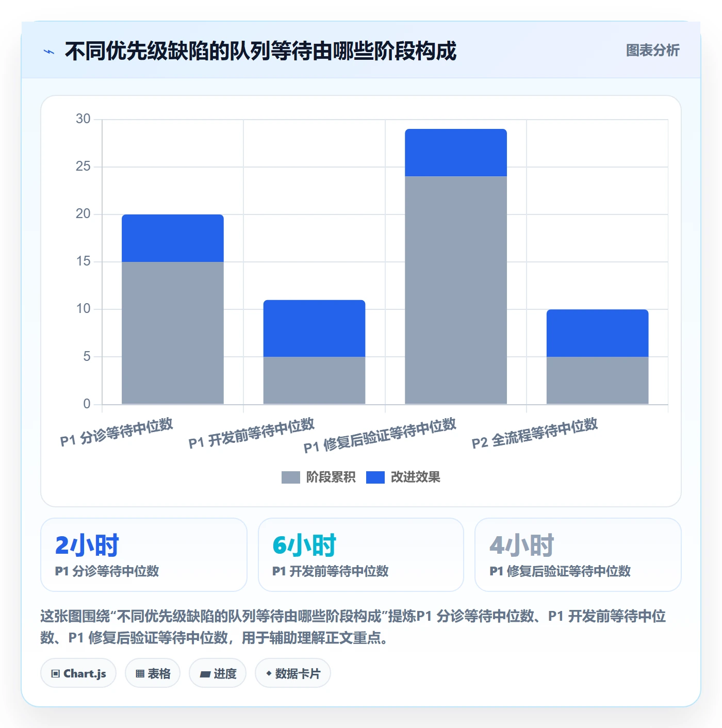The width and height of the screenshot is (722, 728).
Task: Click the lightning icon beside the chart title
Action: [x=49, y=52]
